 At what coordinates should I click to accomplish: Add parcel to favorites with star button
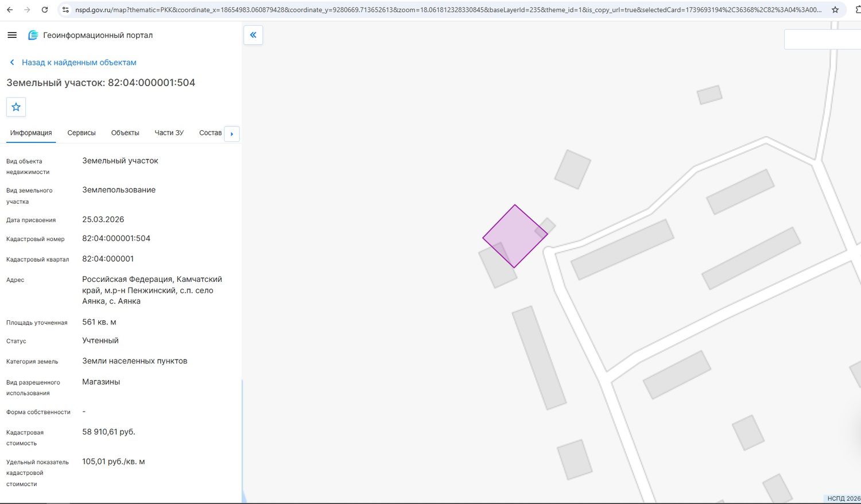tap(16, 107)
